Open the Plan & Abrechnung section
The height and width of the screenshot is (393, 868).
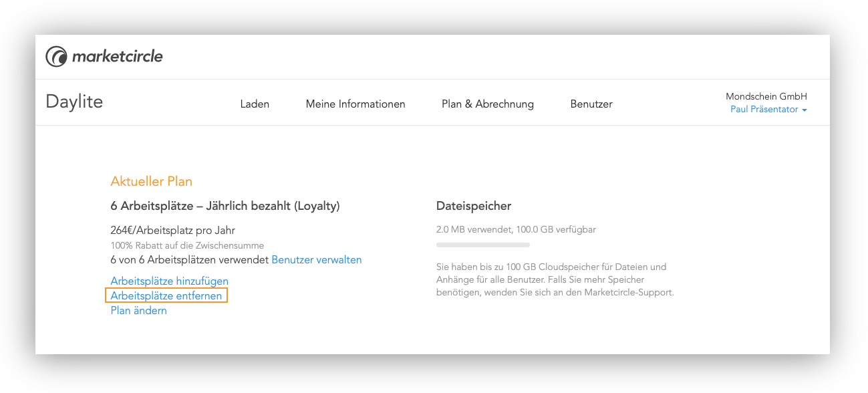(488, 104)
